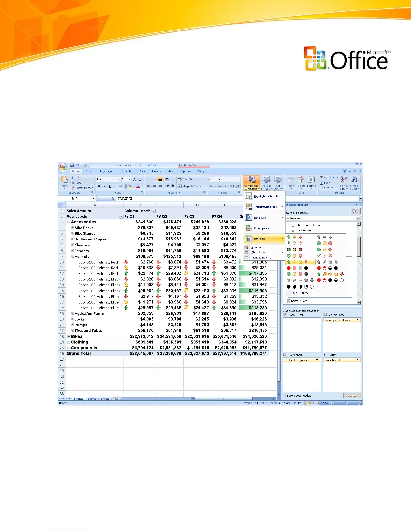Viewport: 411px width, 532px height.
Task: Open the Currency number format dropdown
Action: [239, 179]
